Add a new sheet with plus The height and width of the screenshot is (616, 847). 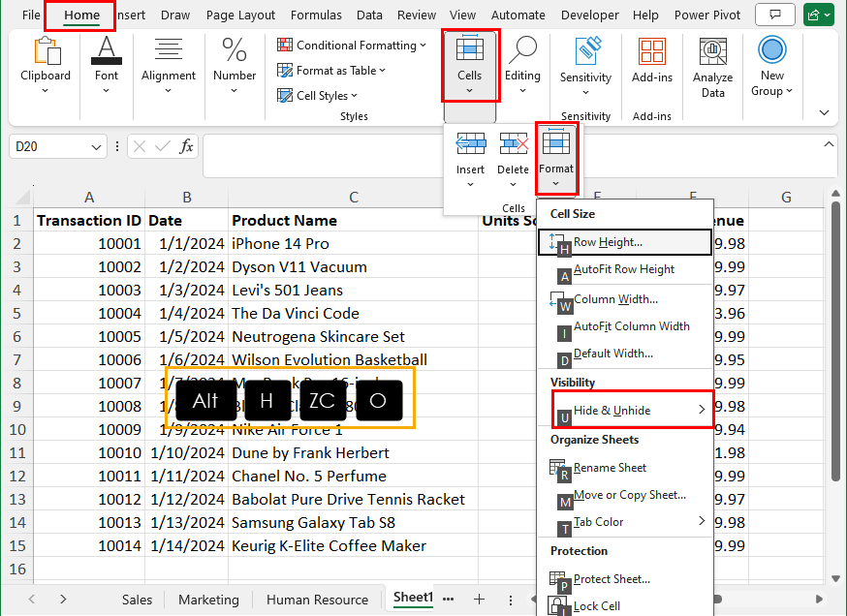pyautogui.click(x=479, y=599)
